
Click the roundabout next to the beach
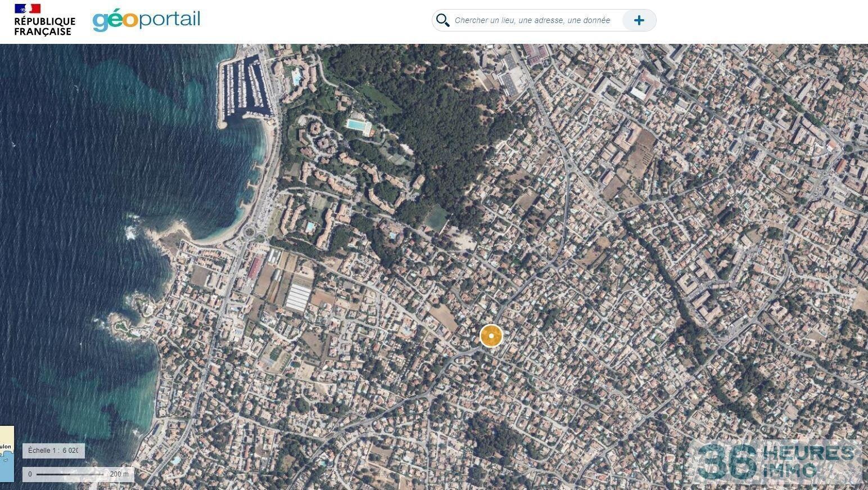pos(248,231)
